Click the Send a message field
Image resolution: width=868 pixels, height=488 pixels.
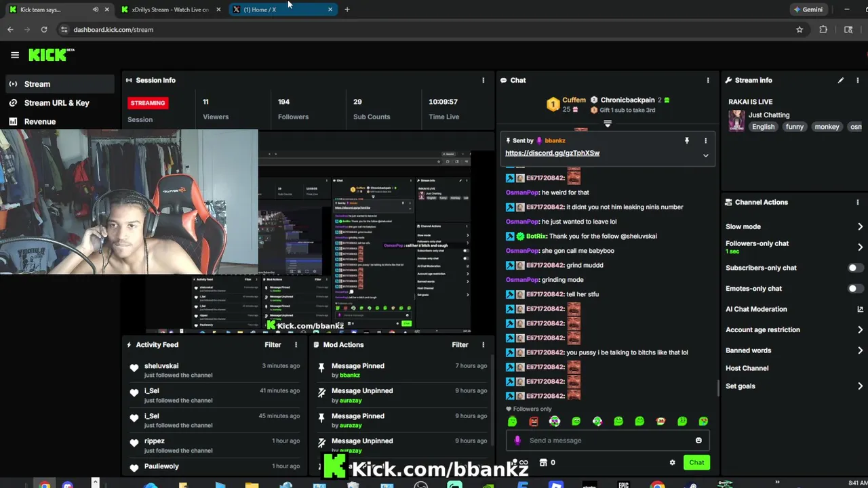coord(607,441)
